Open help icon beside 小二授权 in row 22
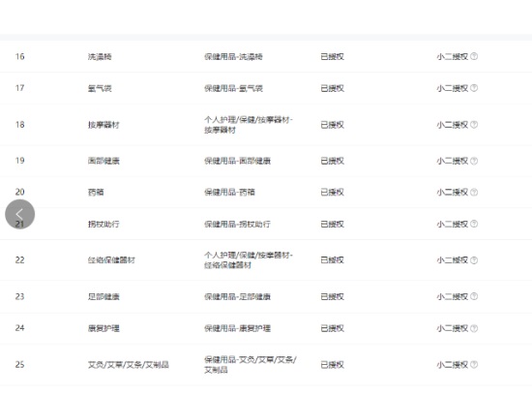This screenshot has width=532, height=395. (x=474, y=260)
